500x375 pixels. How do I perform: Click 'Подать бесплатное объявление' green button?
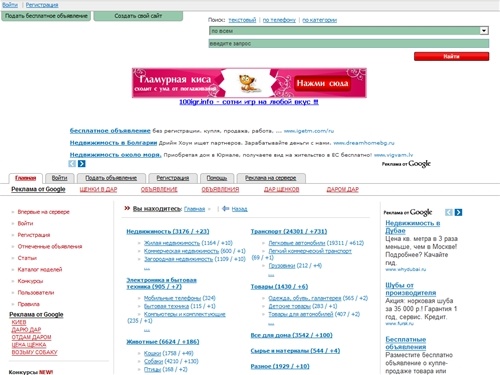(x=46, y=16)
